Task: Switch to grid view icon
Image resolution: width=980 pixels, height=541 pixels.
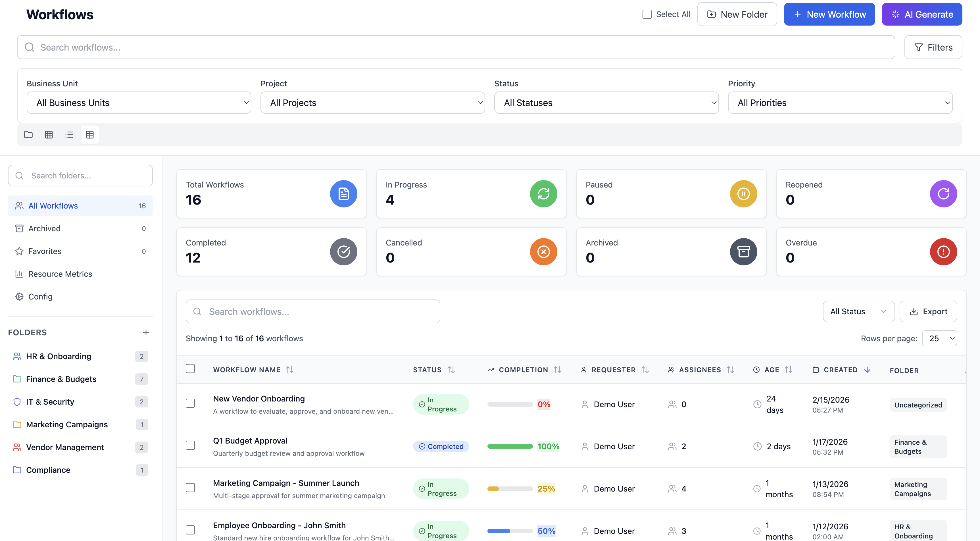Action: [x=49, y=134]
